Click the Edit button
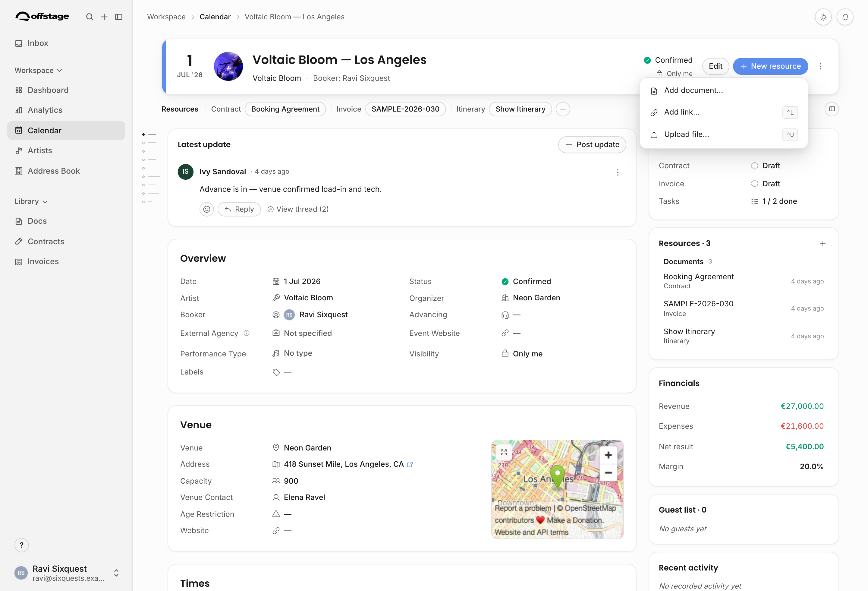The width and height of the screenshot is (868, 591). (x=715, y=66)
